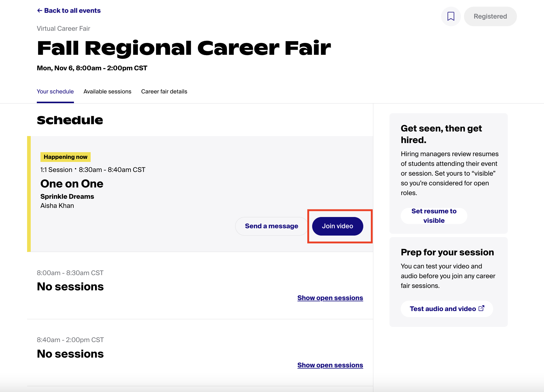Join video for the One on One session

coord(337,226)
